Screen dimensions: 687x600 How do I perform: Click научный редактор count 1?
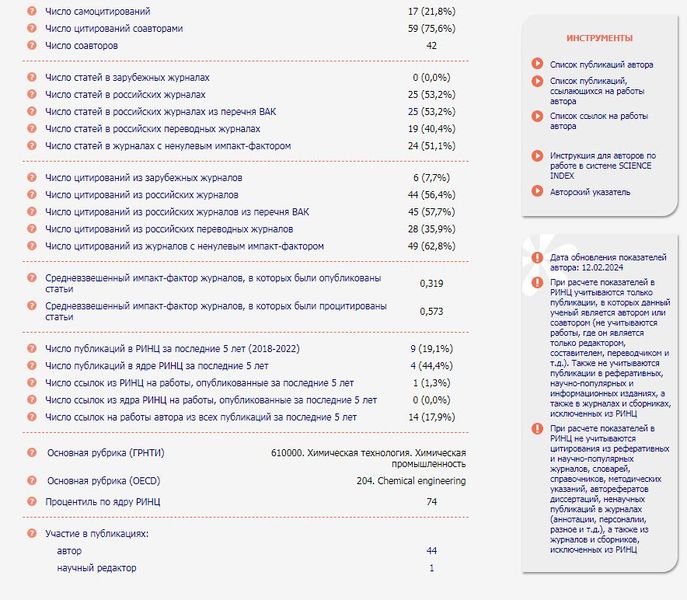pyautogui.click(x=432, y=568)
